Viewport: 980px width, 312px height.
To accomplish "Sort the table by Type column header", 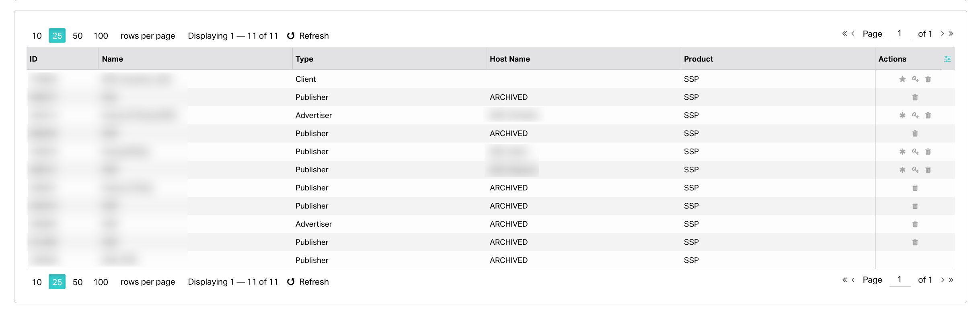I will coord(304,59).
